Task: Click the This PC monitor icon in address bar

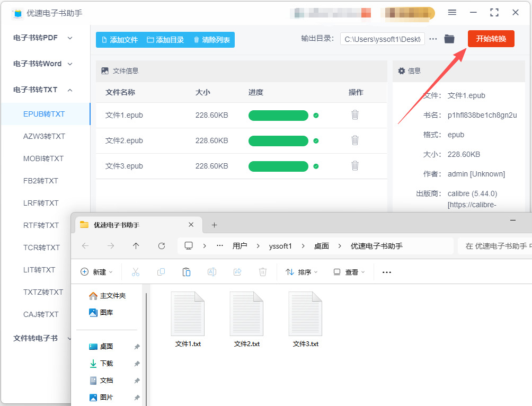Action: tap(189, 246)
